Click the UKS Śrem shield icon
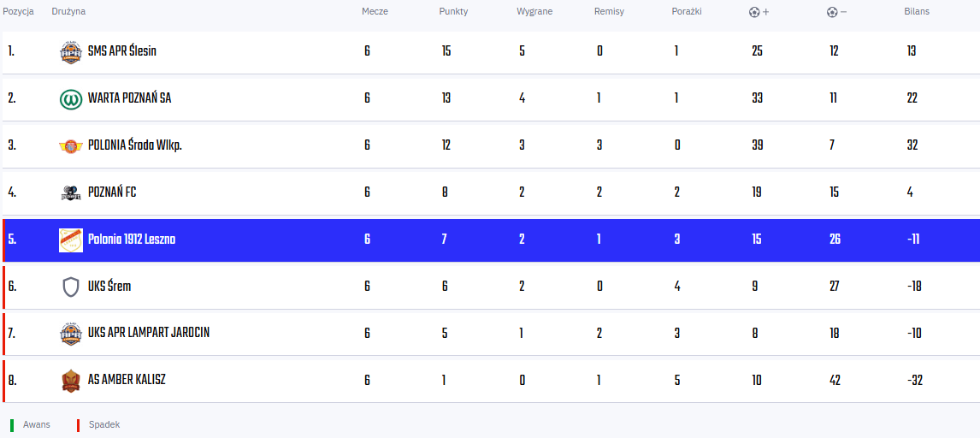This screenshot has width=980, height=438. pyautogui.click(x=71, y=287)
